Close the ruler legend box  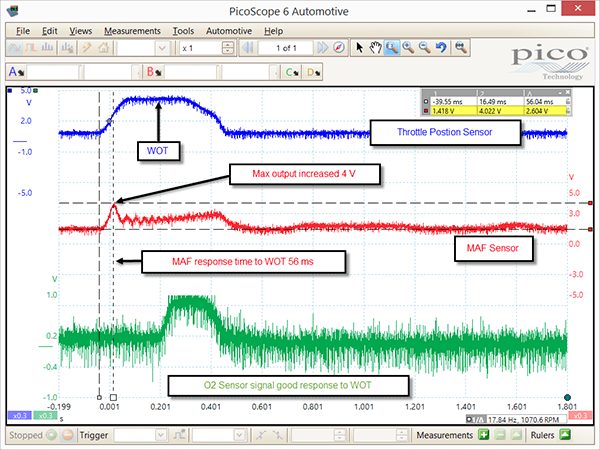click(x=568, y=92)
